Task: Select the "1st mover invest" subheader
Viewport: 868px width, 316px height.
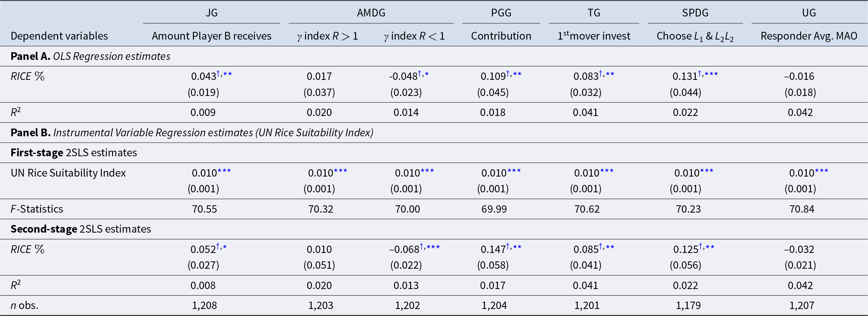Action: click(594, 36)
